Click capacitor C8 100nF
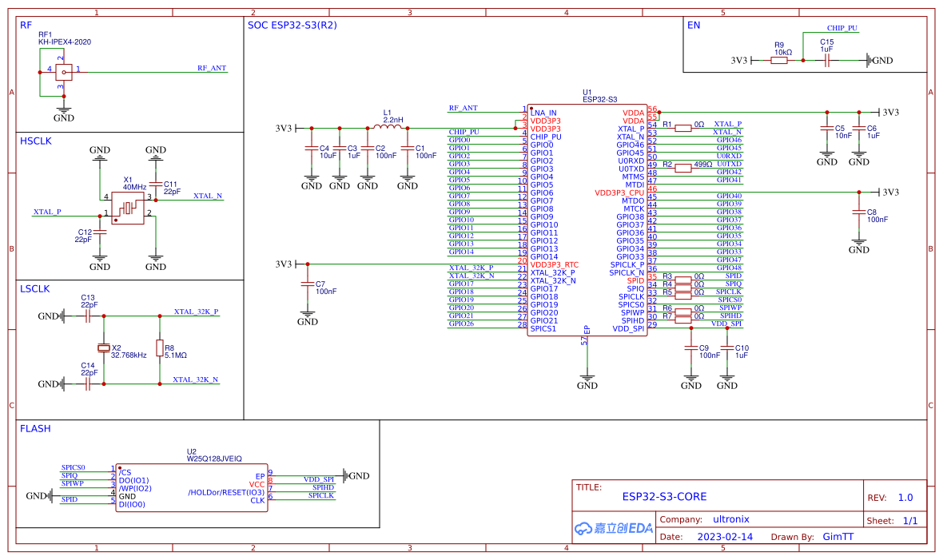This screenshot has width=943, height=560. [x=859, y=212]
